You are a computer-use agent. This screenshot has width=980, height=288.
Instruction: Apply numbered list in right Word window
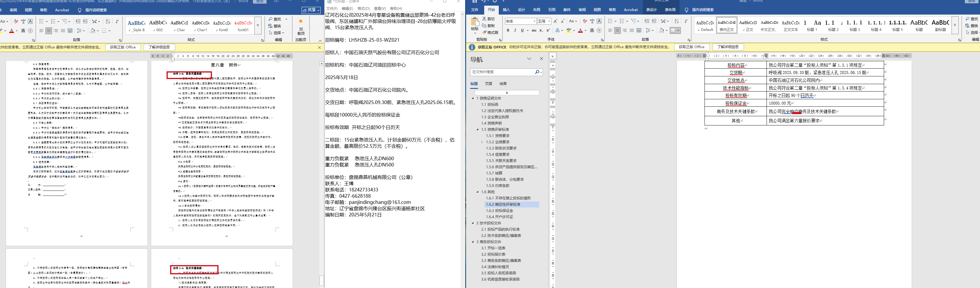(x=622, y=21)
